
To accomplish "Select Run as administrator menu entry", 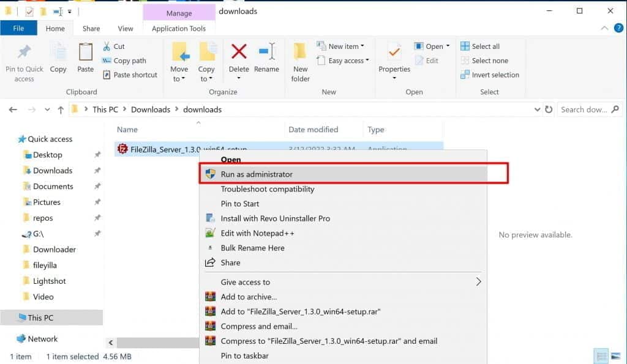I will coord(257,174).
